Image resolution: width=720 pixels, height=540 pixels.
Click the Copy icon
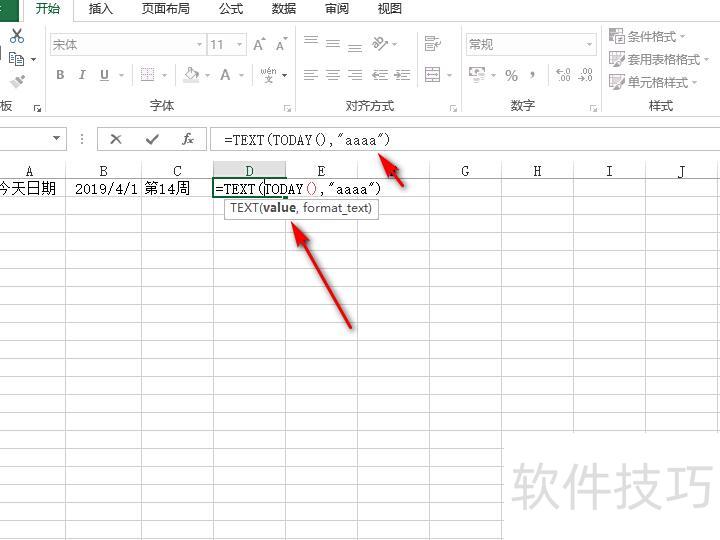[x=17, y=59]
